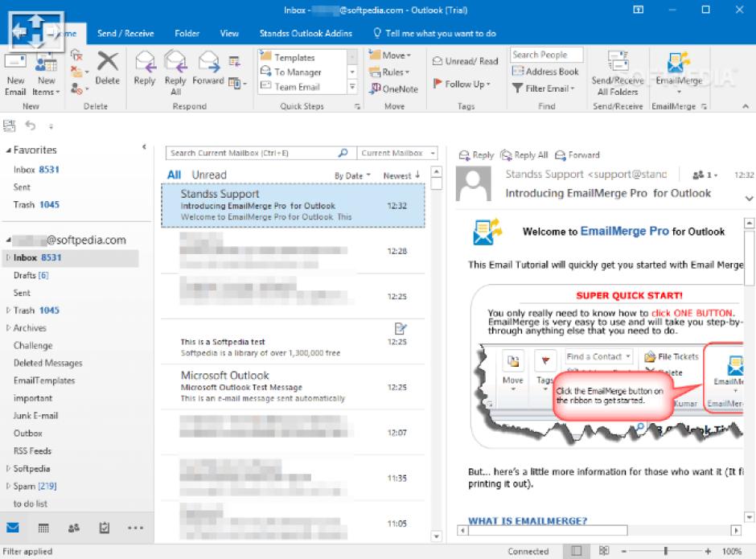Collapse the ribbon with the chevron
This screenshot has height=559, width=756.
[x=746, y=106]
